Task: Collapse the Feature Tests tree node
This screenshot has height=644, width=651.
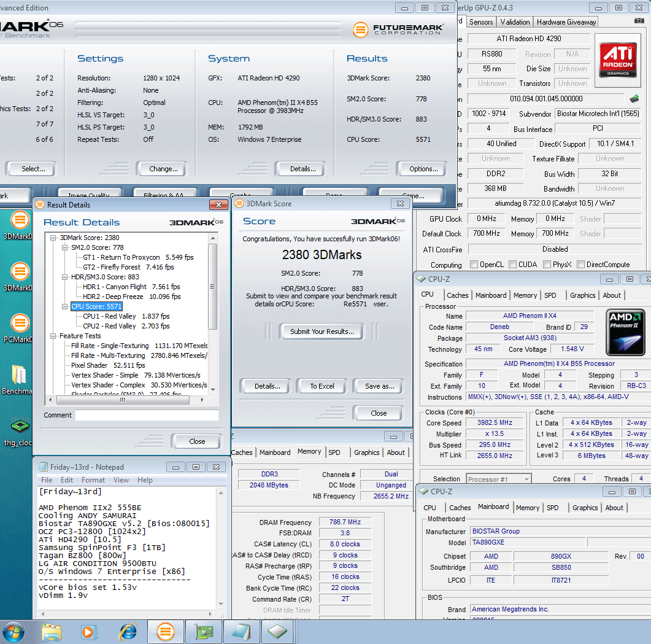Action: coord(54,336)
